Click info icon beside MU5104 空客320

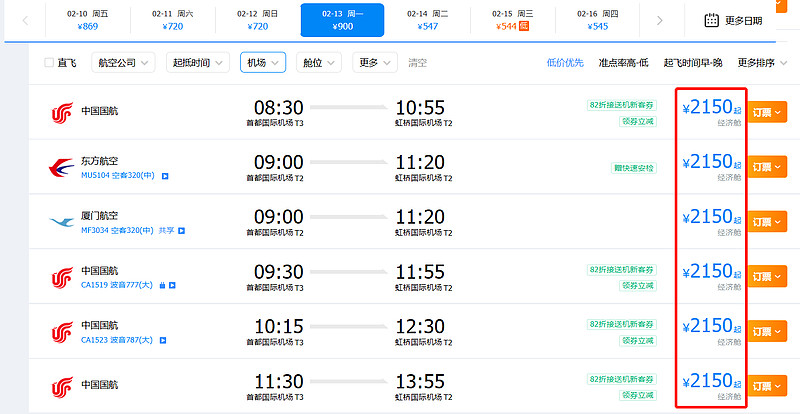165,176
